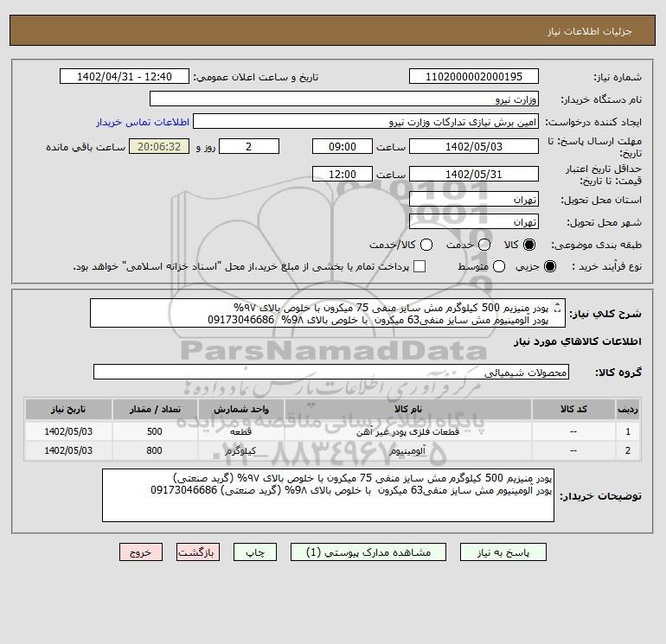Click the مشاهده مدارک پیوستی (1) button
Screen dimensions: 666x644
coord(368,552)
